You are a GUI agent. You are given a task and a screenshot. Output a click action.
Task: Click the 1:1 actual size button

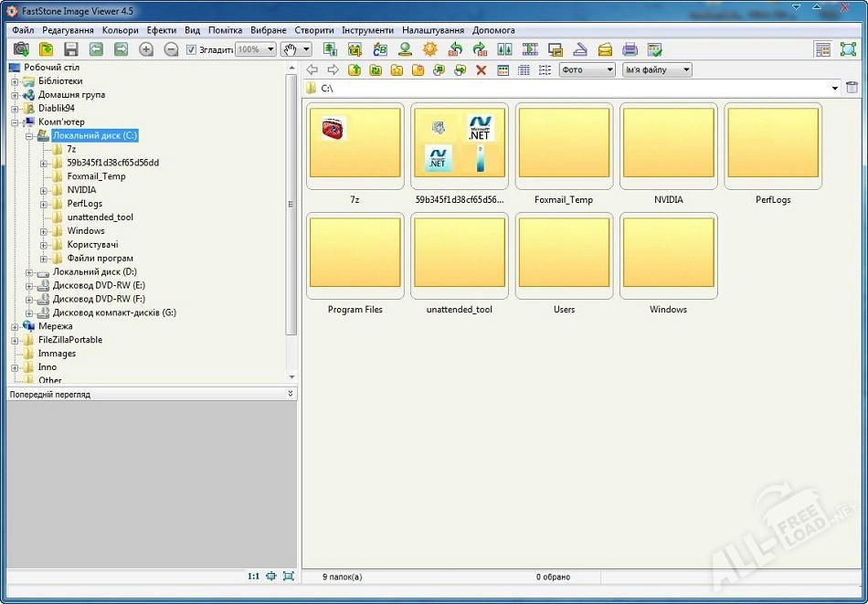coord(253,577)
